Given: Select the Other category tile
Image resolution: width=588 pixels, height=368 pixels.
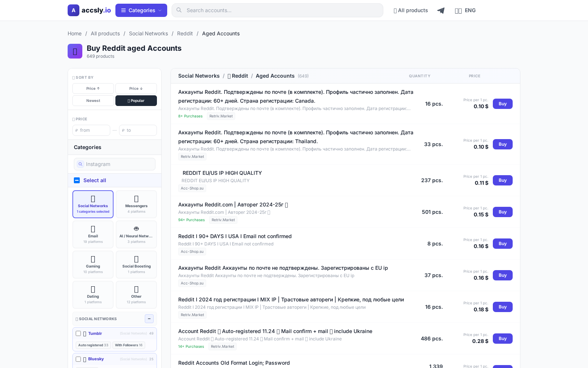Looking at the screenshot, I should coord(136,295).
